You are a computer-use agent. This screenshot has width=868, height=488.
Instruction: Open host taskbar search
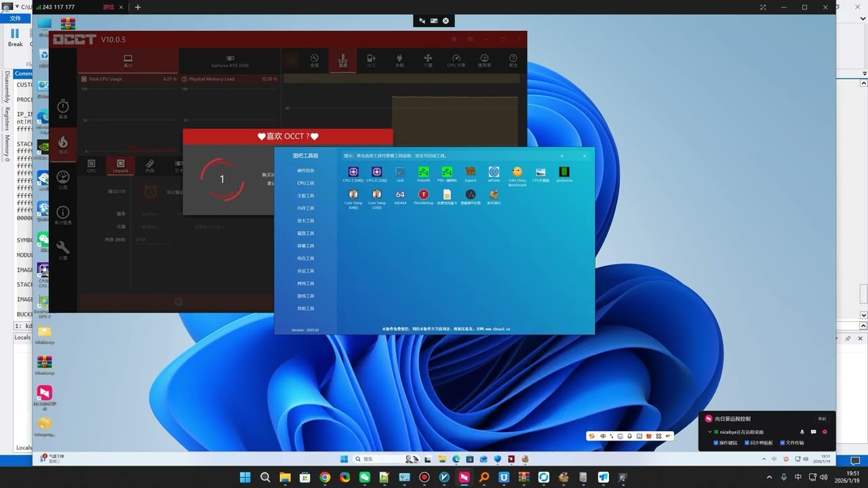point(265,477)
